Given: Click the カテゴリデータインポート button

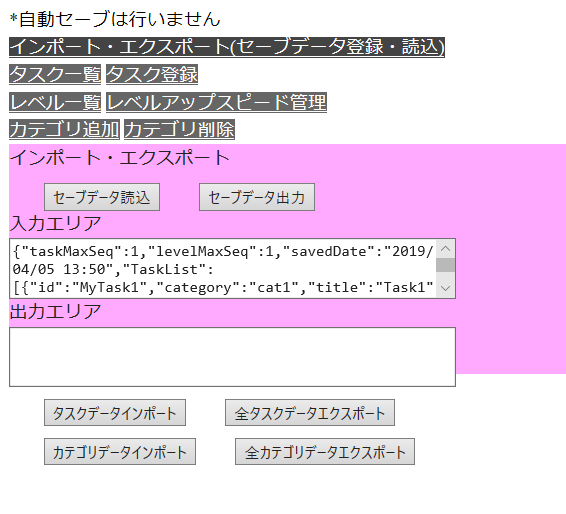Looking at the screenshot, I should 120,452.
